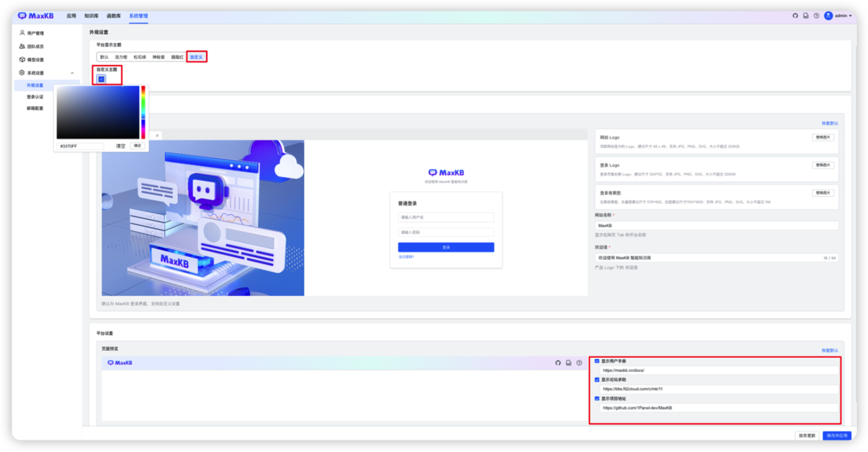
Task: Click the 忘记密码? link in login preview
Action: click(406, 257)
